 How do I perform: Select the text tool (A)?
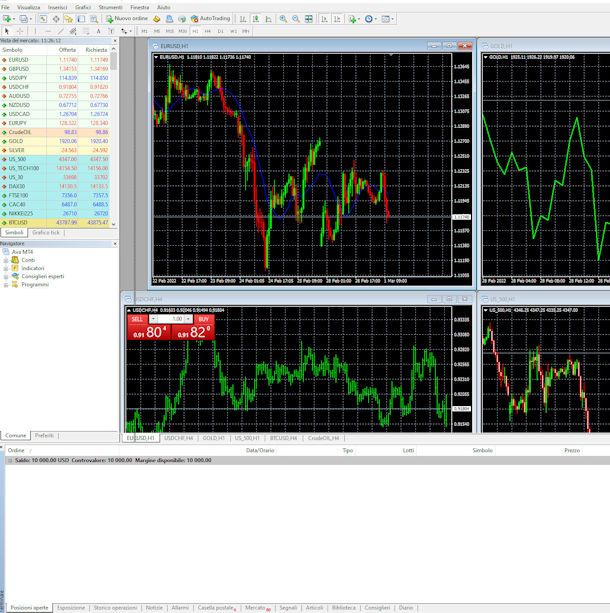click(99, 31)
